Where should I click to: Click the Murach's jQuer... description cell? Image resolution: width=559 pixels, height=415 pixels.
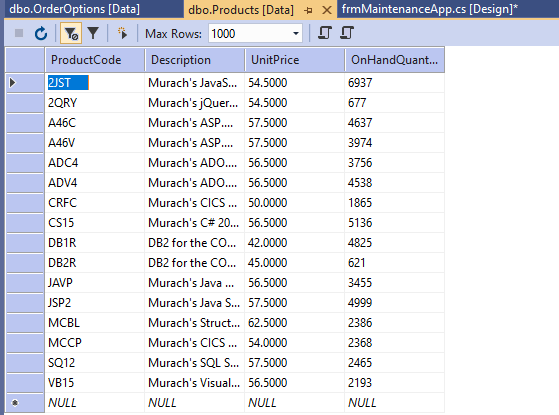(195, 103)
